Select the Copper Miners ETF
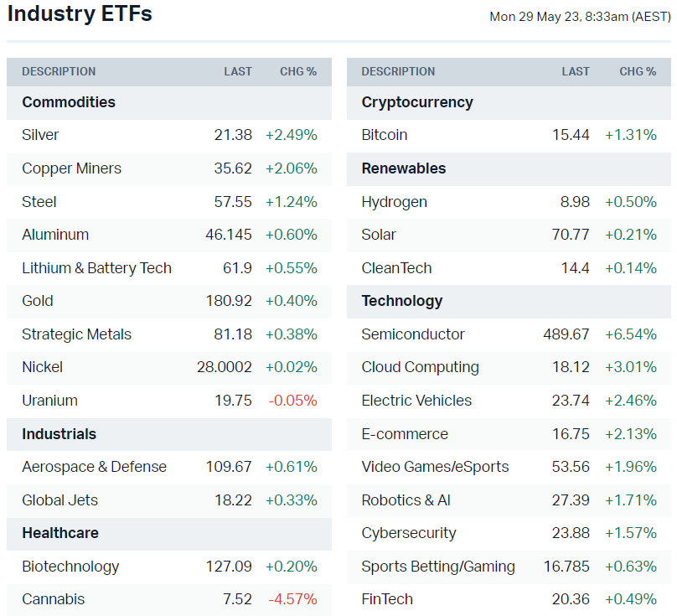The image size is (677, 616). pos(71,168)
